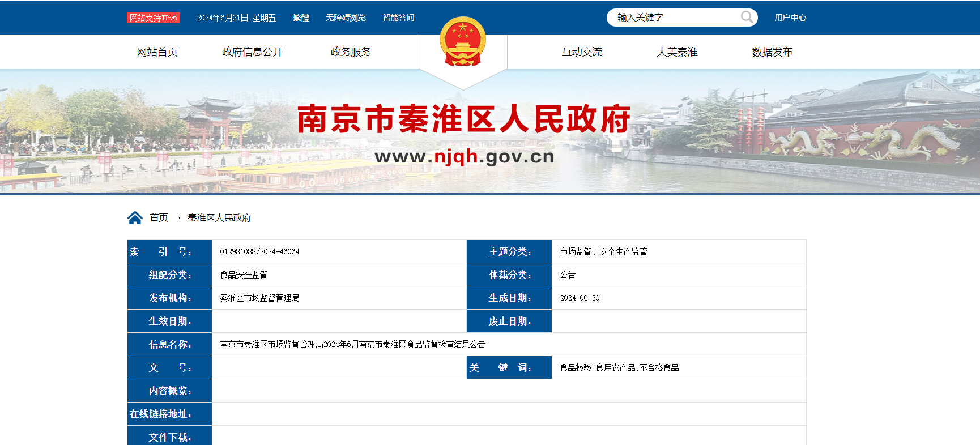
Task: Click 首页 breadcrumb link
Action: (159, 218)
